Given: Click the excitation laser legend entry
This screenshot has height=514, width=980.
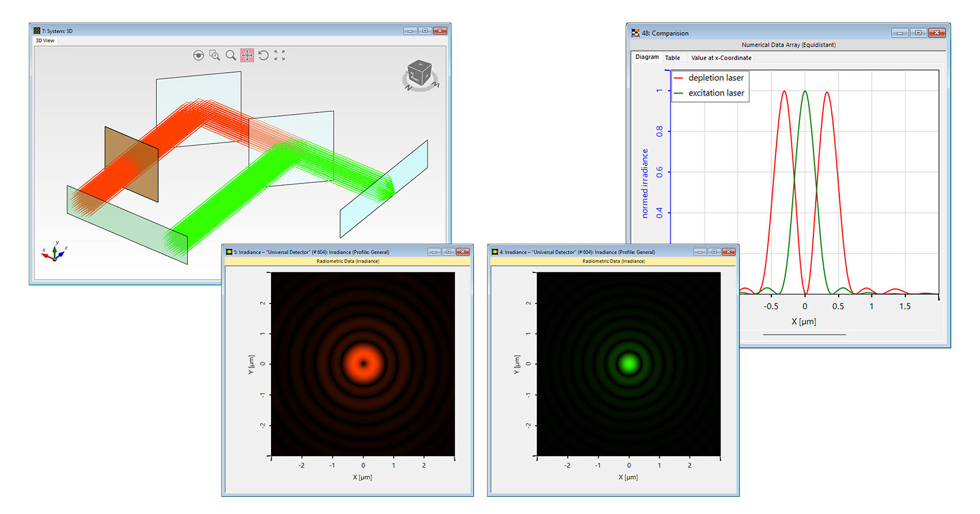Looking at the screenshot, I should click(716, 93).
